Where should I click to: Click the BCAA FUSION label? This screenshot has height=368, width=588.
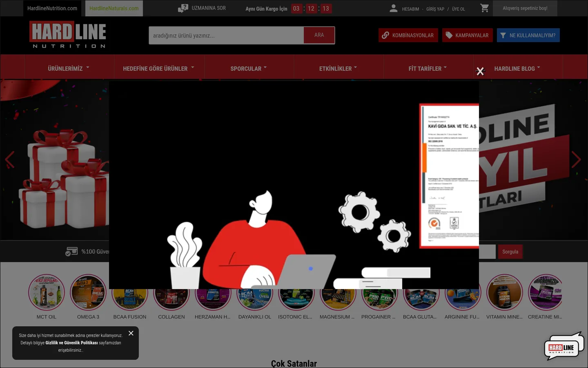(130, 317)
